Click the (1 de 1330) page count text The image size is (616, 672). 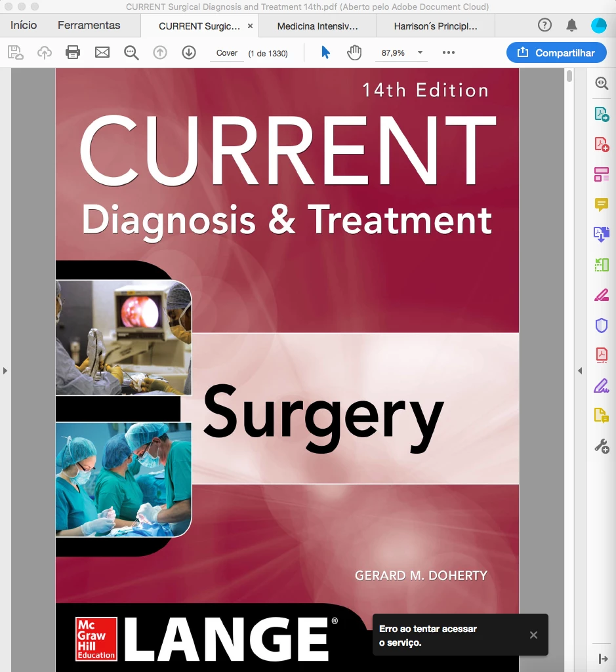268,54
